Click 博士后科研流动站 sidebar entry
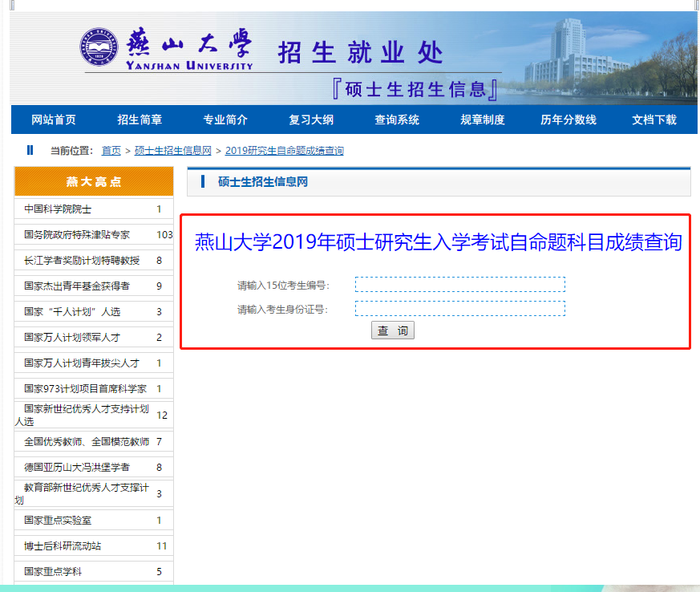 pos(63,546)
